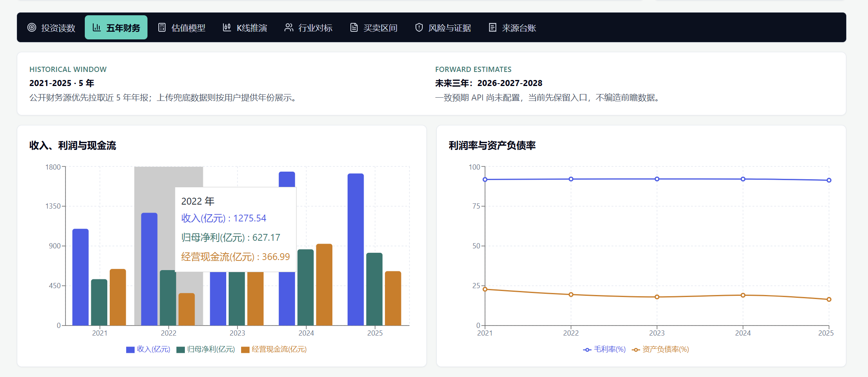
Task: Click the ledger icon beside 来源台账
Action: pyautogui.click(x=493, y=27)
